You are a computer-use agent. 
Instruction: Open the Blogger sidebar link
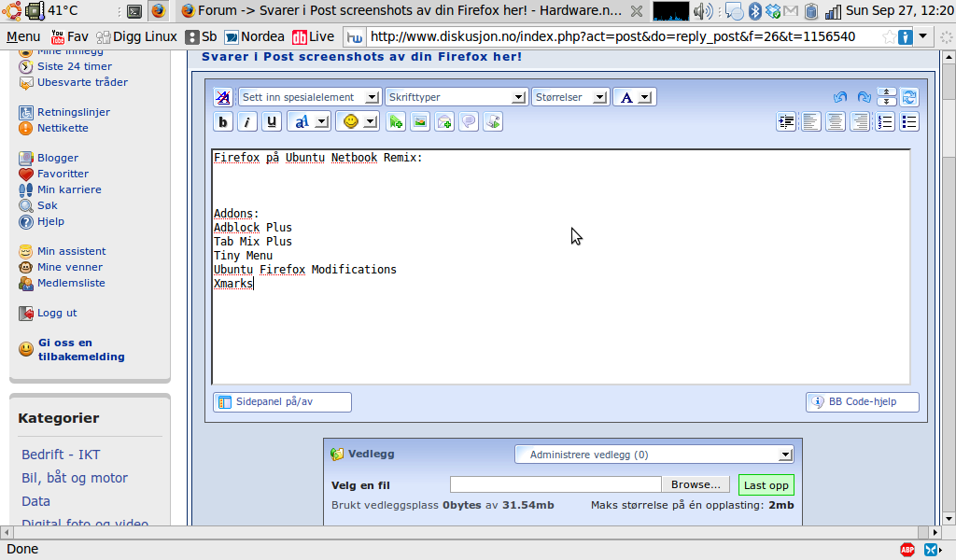[x=58, y=158]
